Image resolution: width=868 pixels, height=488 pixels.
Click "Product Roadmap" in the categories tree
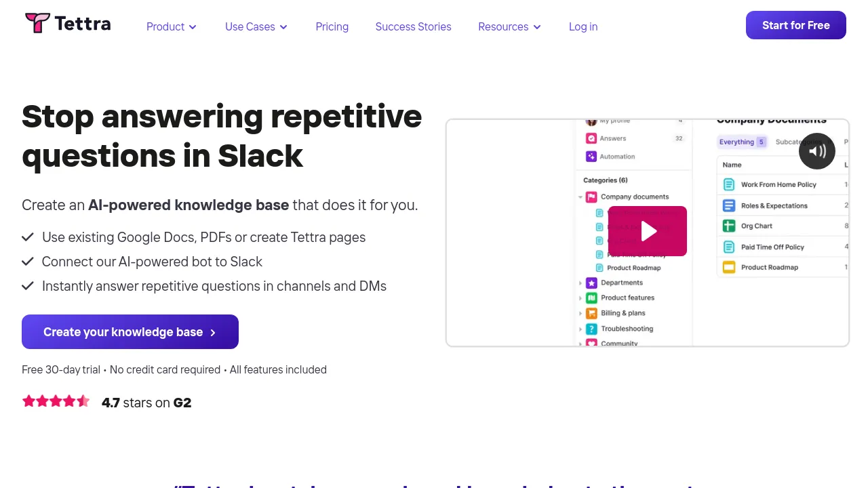click(634, 268)
